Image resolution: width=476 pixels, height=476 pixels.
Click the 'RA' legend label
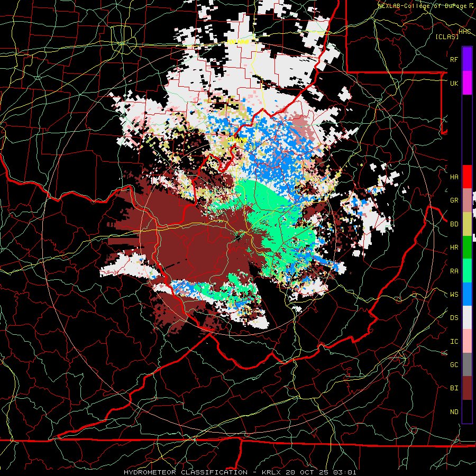pyautogui.click(x=454, y=271)
